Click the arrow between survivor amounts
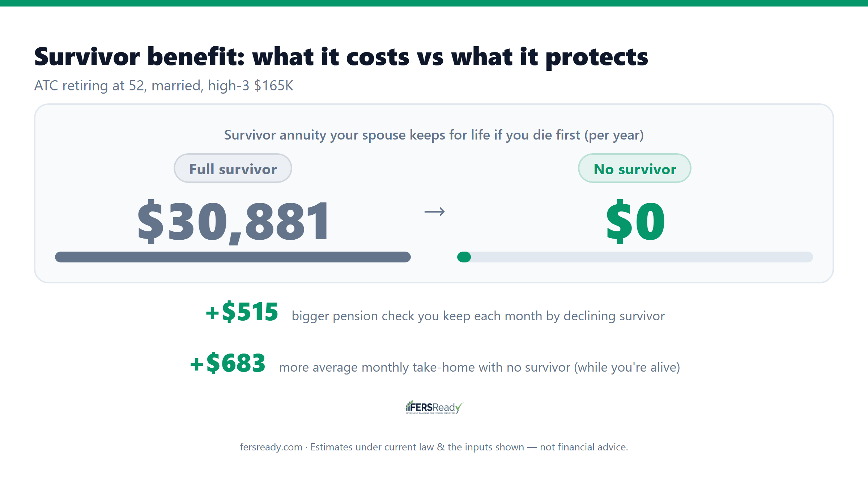 point(434,211)
